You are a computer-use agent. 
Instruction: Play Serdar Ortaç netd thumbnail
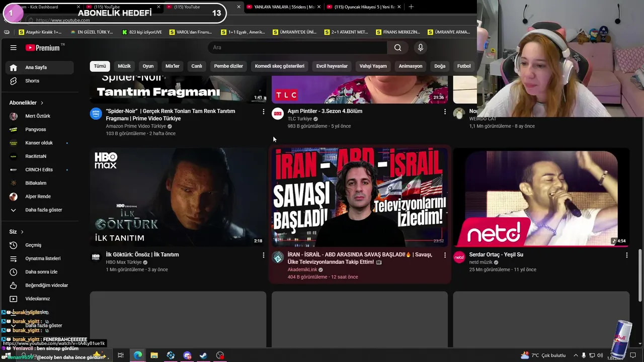pos(541,198)
